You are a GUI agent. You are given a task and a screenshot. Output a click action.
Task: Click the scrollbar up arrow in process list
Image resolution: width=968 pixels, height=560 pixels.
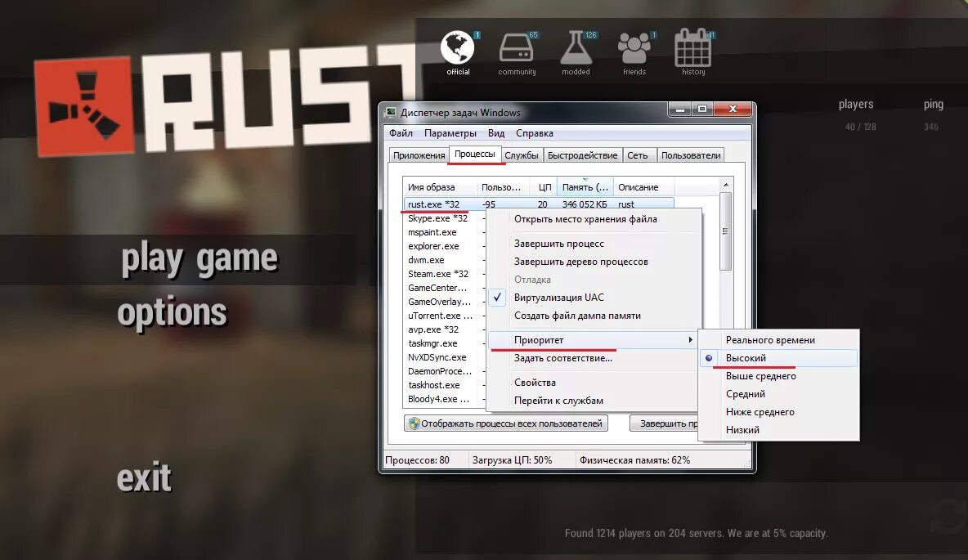pyautogui.click(x=726, y=185)
